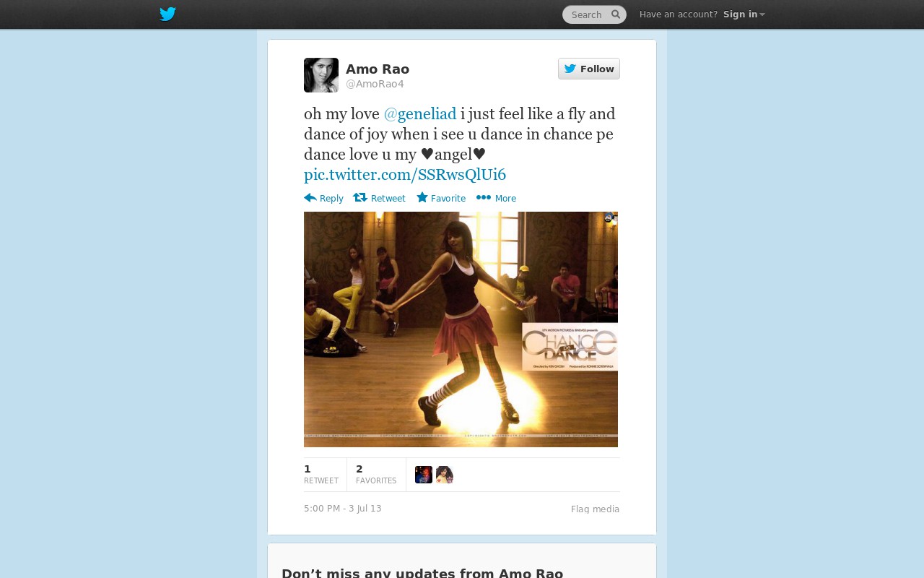
Task: Open the pic.twitter.com/SSRwsQlUi6 link
Action: coord(405,175)
